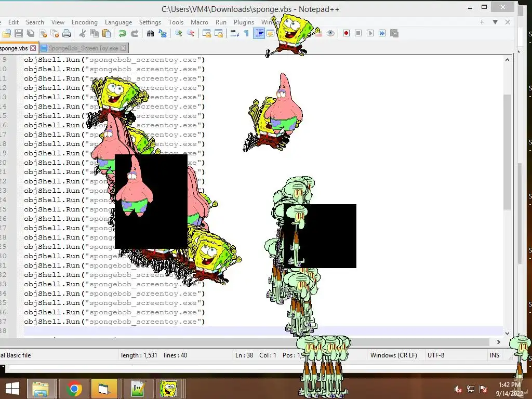Image resolution: width=532 pixels, height=399 pixels.
Task: Select Notepad++ icon on the taskbar
Action: tap(138, 389)
